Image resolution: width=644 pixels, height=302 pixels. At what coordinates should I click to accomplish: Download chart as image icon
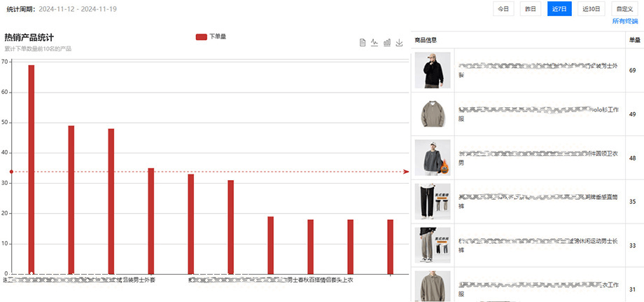[x=399, y=43]
